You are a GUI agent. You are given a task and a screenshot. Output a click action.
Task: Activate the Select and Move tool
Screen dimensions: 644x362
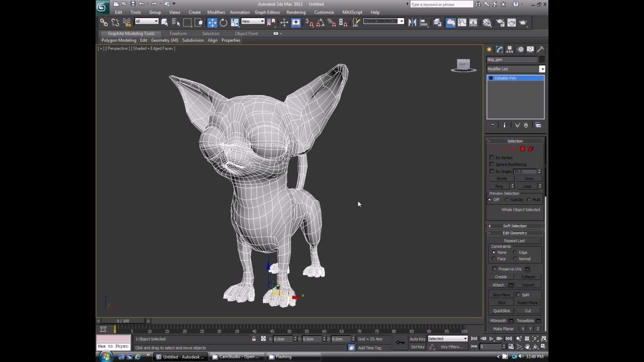pos(212,22)
